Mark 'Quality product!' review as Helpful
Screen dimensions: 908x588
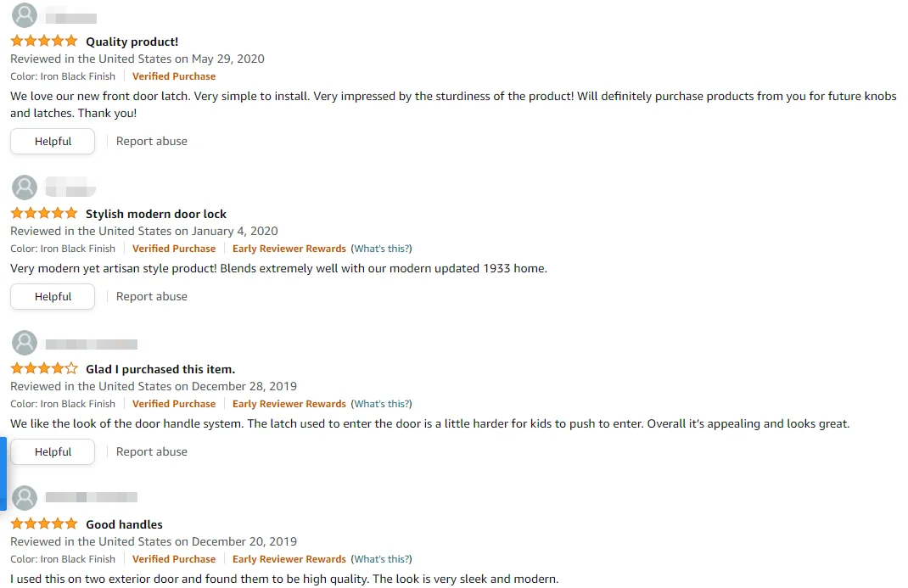click(x=53, y=141)
